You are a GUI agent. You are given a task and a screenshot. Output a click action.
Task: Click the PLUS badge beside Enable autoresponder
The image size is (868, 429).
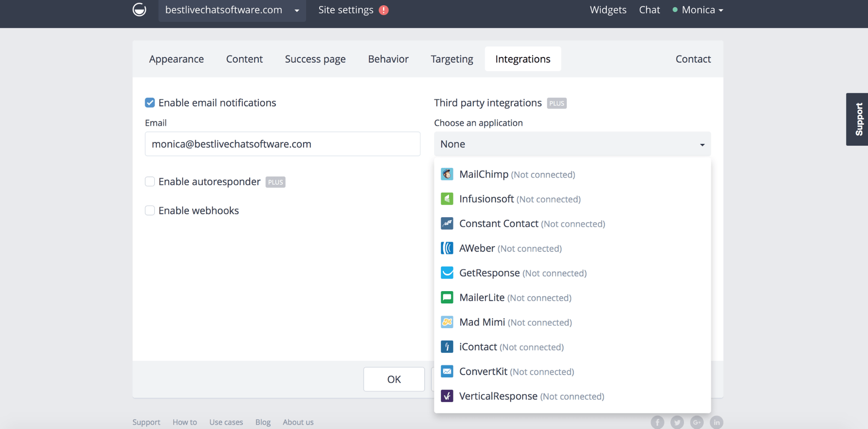[275, 182]
